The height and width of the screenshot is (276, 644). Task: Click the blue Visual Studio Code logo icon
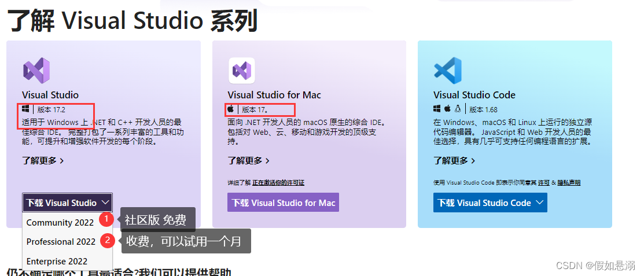[447, 71]
